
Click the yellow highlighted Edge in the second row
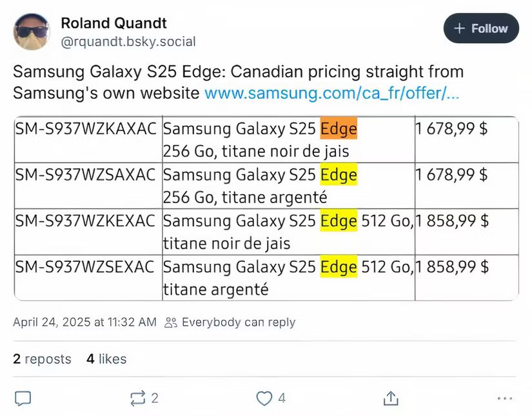pyautogui.click(x=339, y=175)
